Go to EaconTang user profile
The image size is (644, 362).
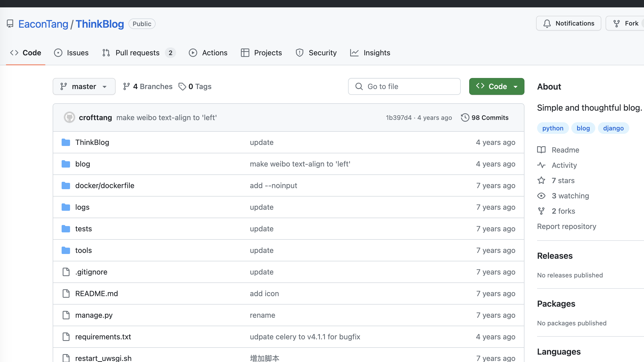click(x=43, y=24)
